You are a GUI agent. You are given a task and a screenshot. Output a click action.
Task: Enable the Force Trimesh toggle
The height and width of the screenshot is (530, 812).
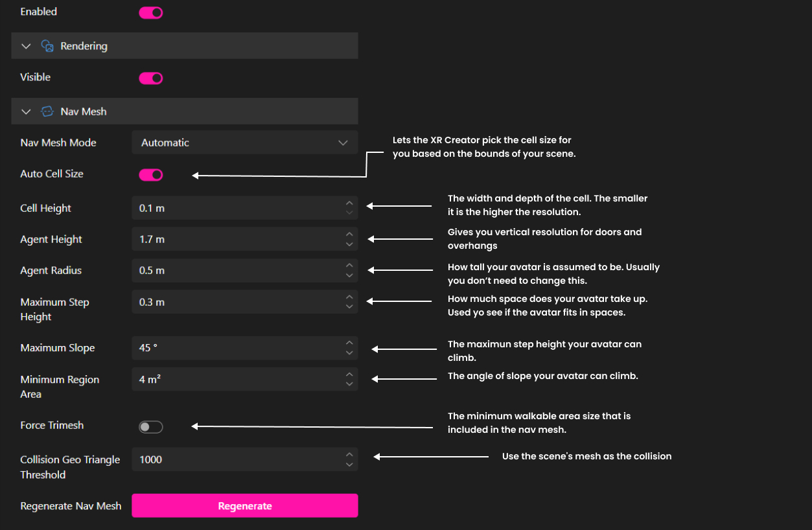[151, 427]
